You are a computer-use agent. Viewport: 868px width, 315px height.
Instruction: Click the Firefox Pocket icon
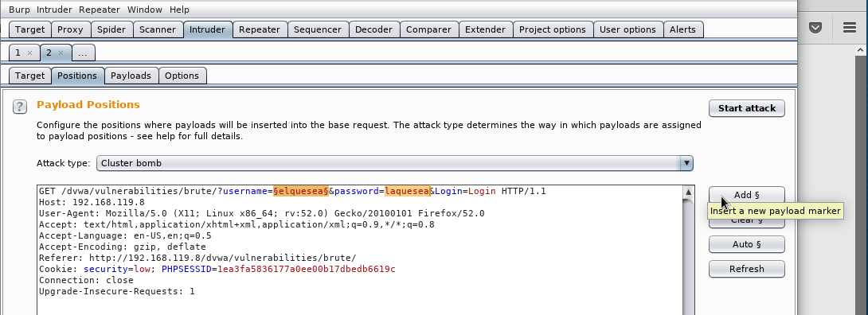(x=815, y=28)
